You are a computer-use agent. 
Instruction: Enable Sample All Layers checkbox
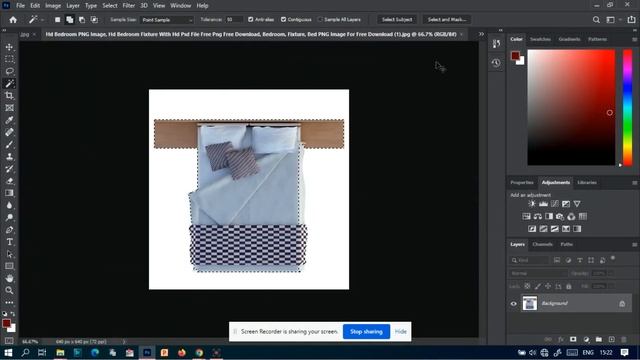pyautogui.click(x=320, y=19)
